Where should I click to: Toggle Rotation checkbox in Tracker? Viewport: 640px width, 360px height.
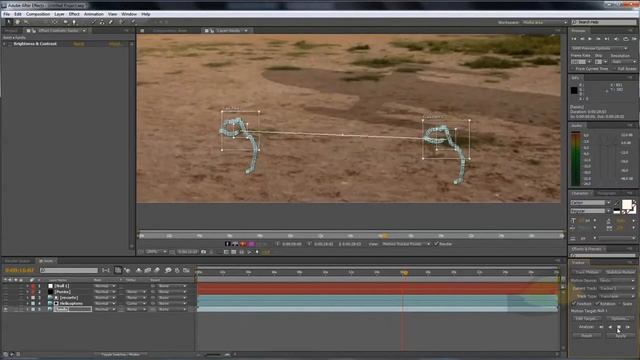click(x=597, y=304)
